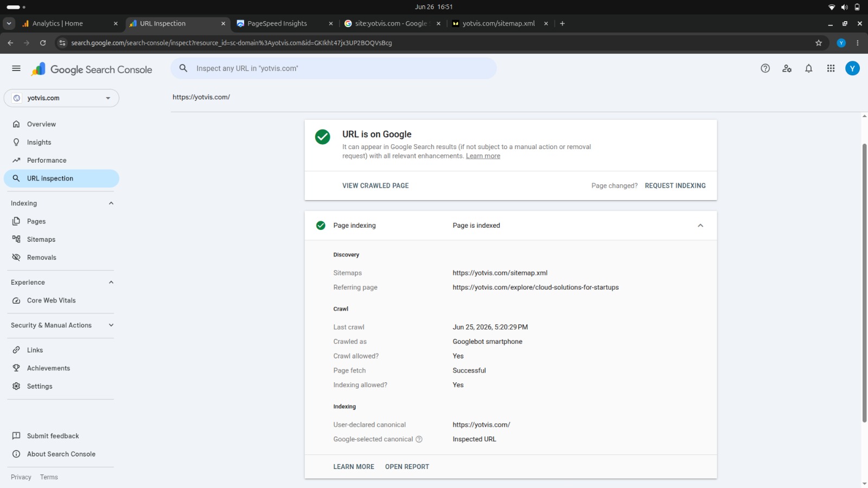Click referring page URL cloud-solutions-for-startups
The height and width of the screenshot is (488, 868).
click(535, 287)
